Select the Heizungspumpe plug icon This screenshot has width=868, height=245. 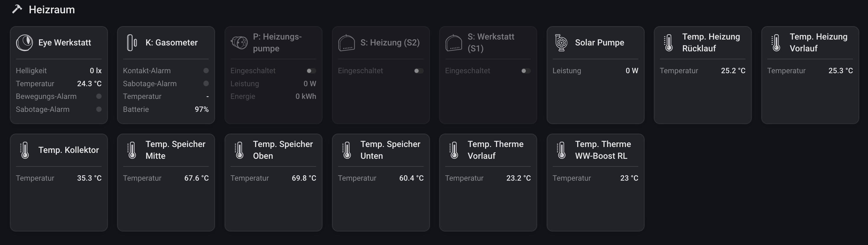click(239, 43)
